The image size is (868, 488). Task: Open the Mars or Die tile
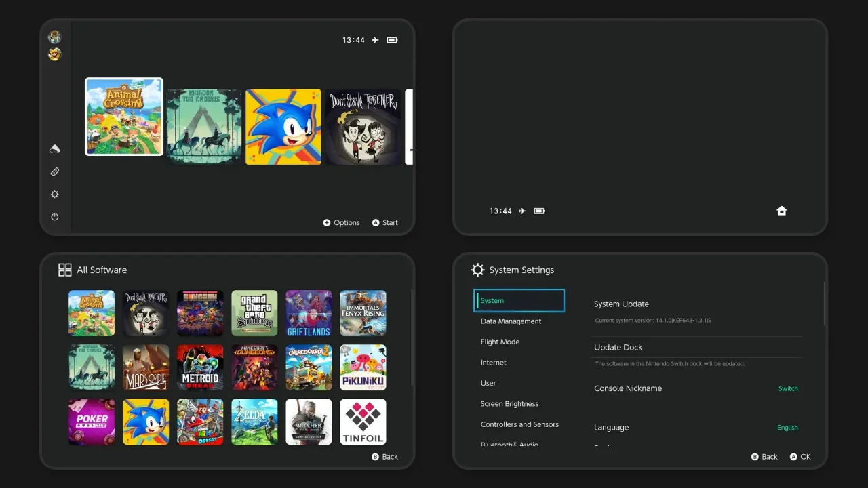coord(146,367)
